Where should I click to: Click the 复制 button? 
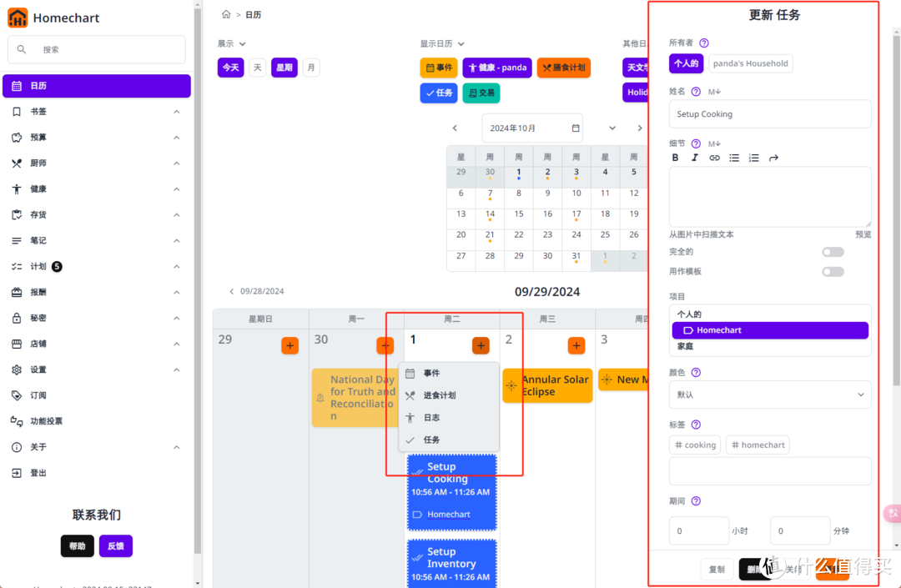pos(717,568)
